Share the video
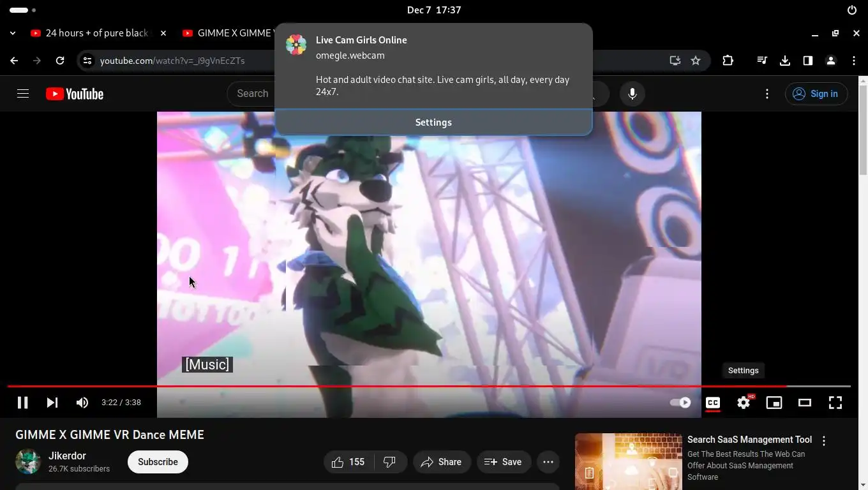Viewport: 868px width, 490px height. (x=442, y=462)
